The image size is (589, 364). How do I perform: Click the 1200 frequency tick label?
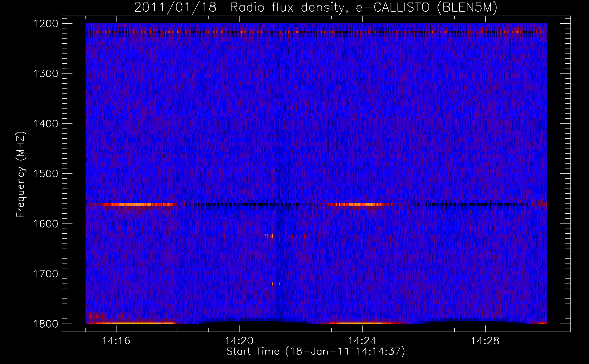pos(46,24)
